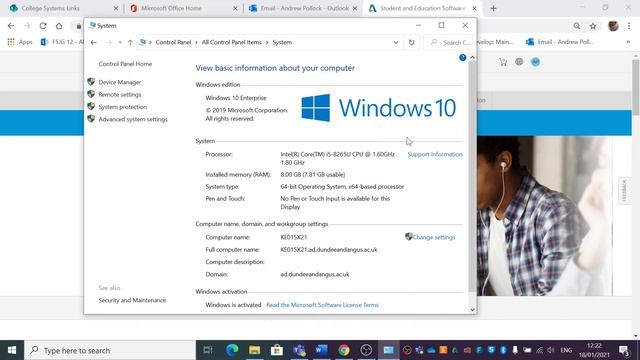
Task: Switch to Chrome via taskbar icon
Action: tap(344, 350)
